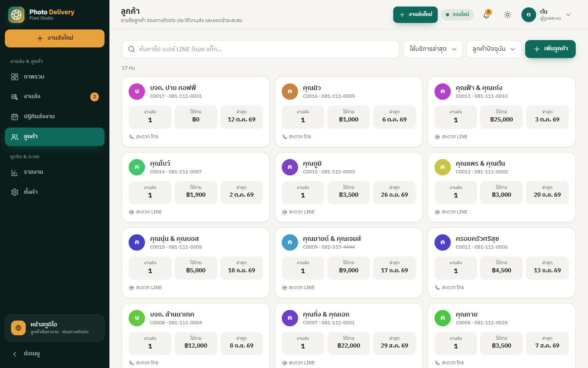This screenshot has width=588, height=368.
Task: Open notifications bell with badge 5
Action: 486,15
